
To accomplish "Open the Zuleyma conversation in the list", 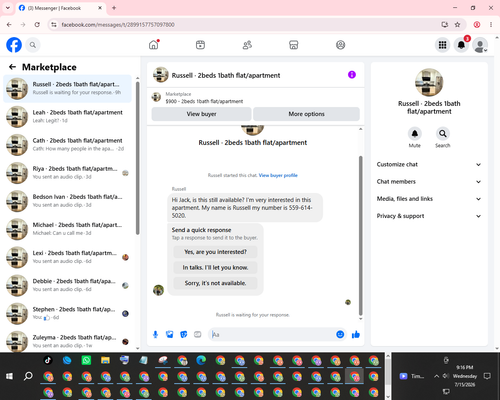I will point(67,341).
